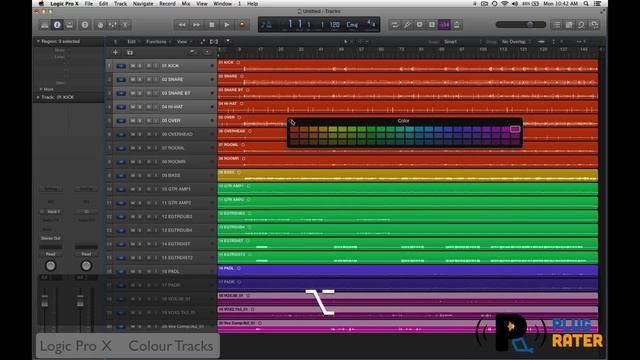
Task: Stop playback using the Stop button
Action: [212, 25]
